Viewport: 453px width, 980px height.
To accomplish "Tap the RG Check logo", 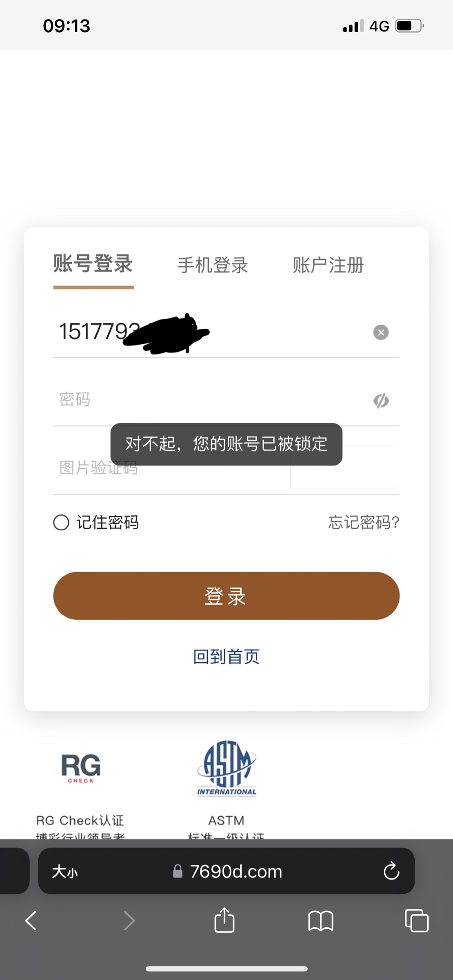I will pyautogui.click(x=81, y=768).
